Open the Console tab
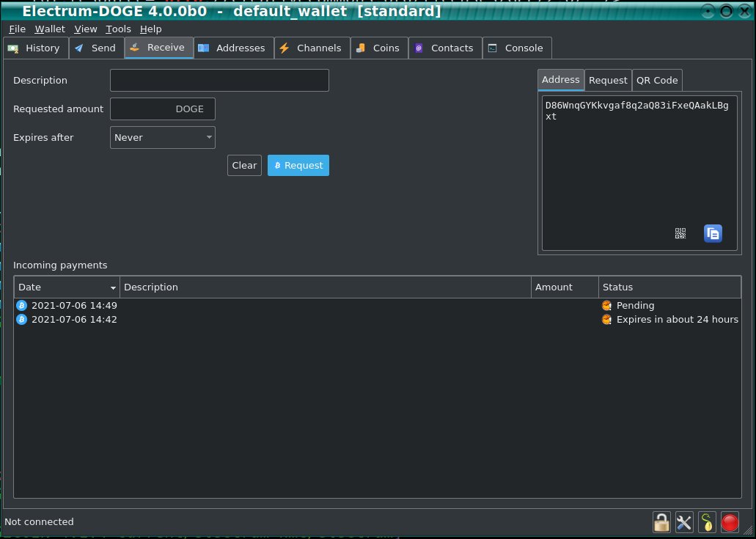 (x=517, y=48)
